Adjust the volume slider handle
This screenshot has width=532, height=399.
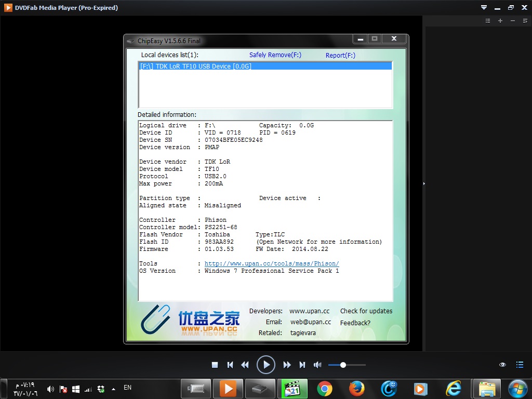pyautogui.click(x=343, y=365)
